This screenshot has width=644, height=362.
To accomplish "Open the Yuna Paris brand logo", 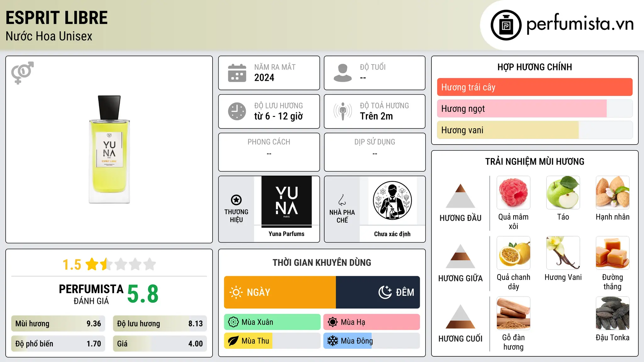I will pyautogui.click(x=286, y=201).
